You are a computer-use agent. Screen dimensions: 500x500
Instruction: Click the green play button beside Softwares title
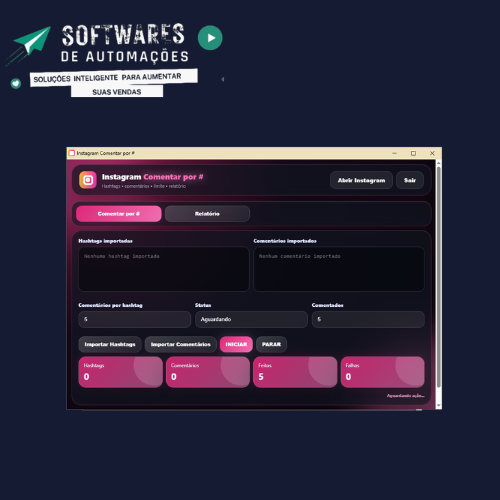[x=210, y=38]
